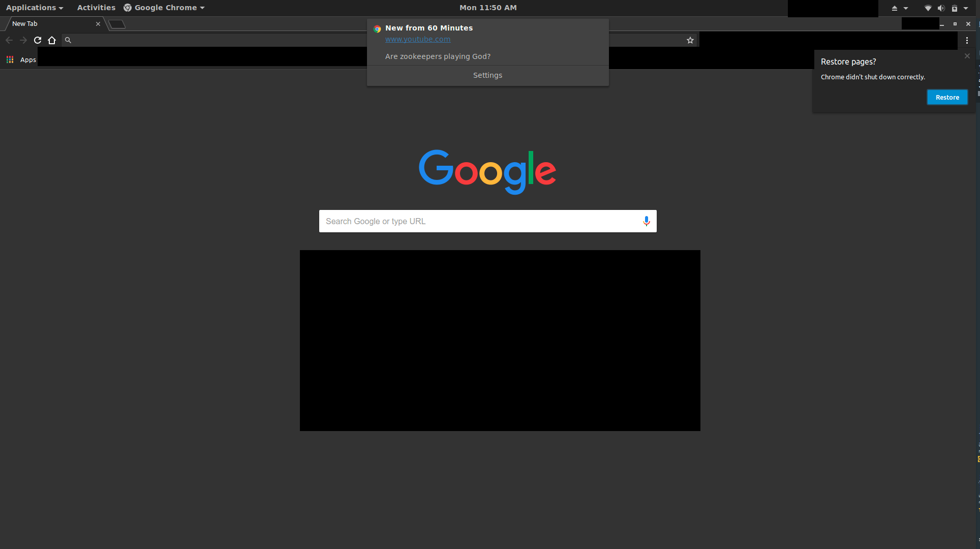Expand the system menu arrow
The height and width of the screenshot is (549, 980).
[966, 8]
